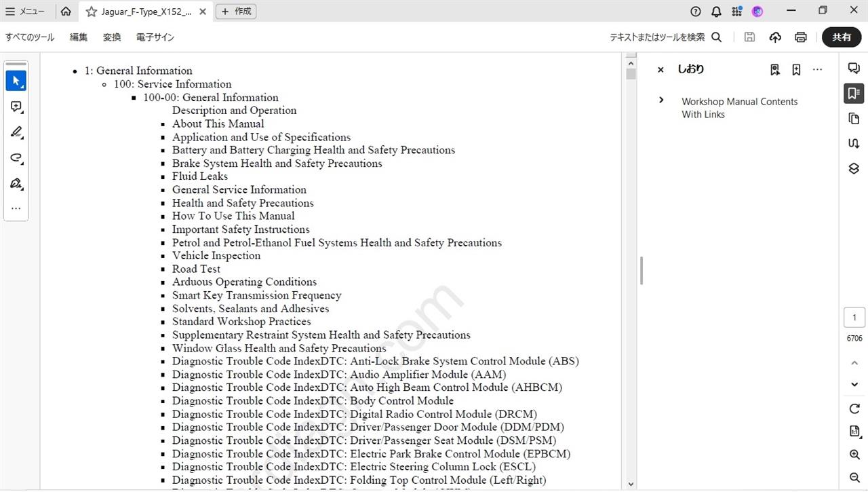Open the Arduous Operating Conditions link

tap(244, 282)
